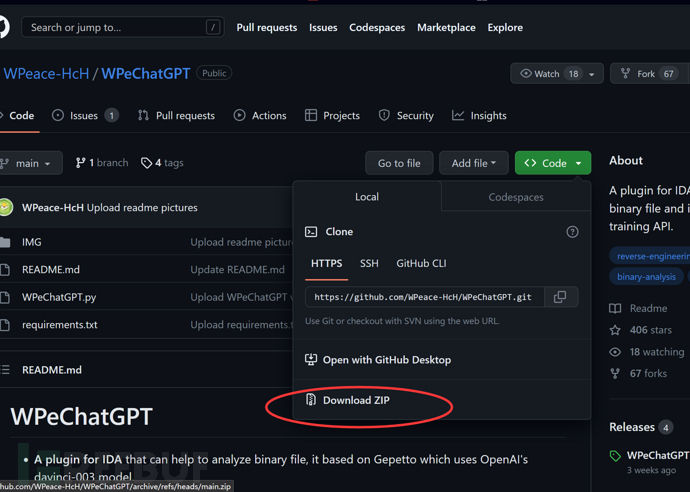
Task: Click the copy URL clipboard icon
Action: pyautogui.click(x=560, y=297)
